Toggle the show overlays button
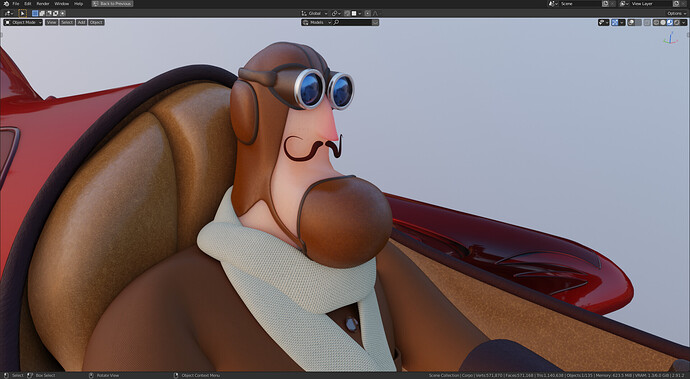 click(631, 22)
